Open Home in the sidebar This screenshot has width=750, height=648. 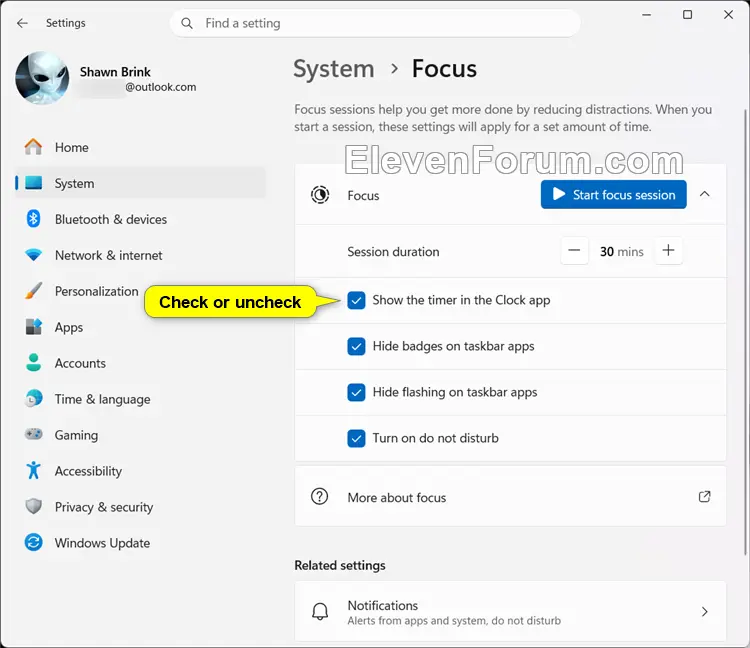pos(140,147)
